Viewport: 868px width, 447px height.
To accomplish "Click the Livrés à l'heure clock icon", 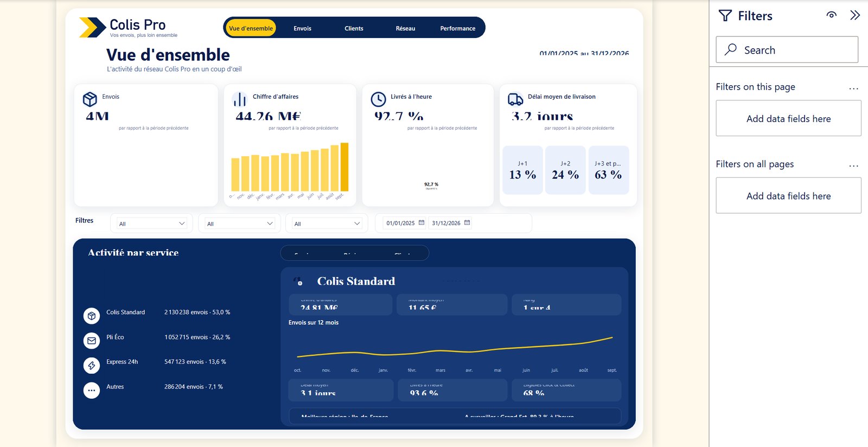I will 378,99.
